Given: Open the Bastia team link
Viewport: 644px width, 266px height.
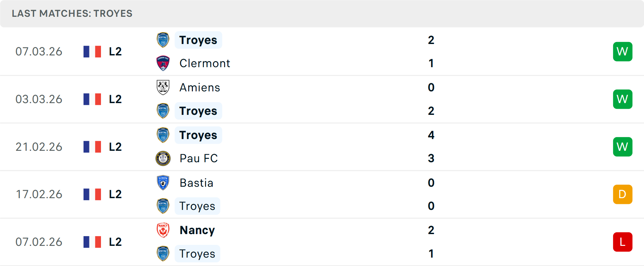Looking at the screenshot, I should point(196,183).
